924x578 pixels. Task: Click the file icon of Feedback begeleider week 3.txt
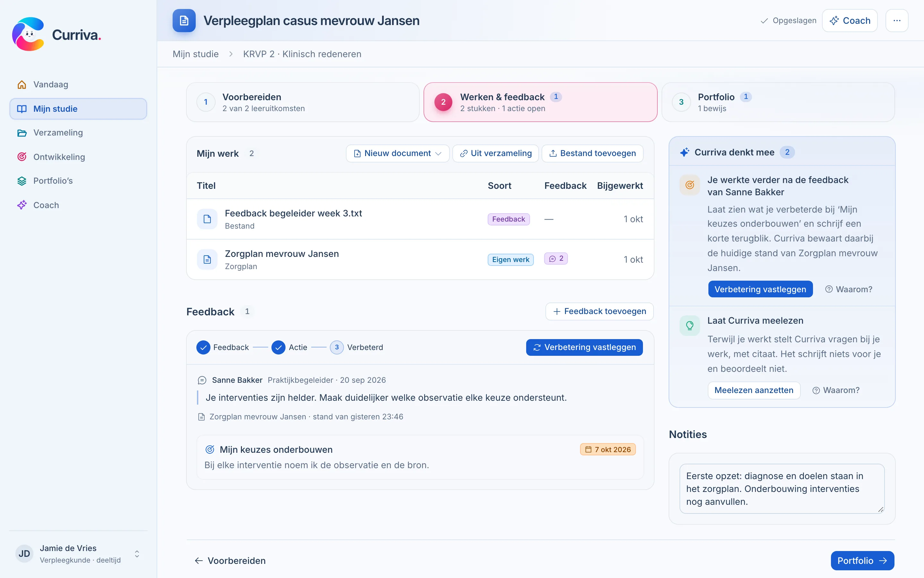[x=207, y=219]
